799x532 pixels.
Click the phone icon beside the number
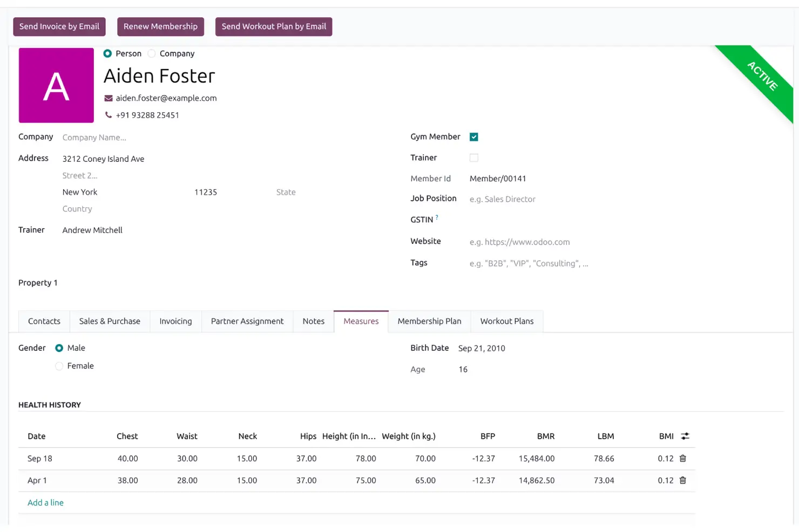click(109, 115)
